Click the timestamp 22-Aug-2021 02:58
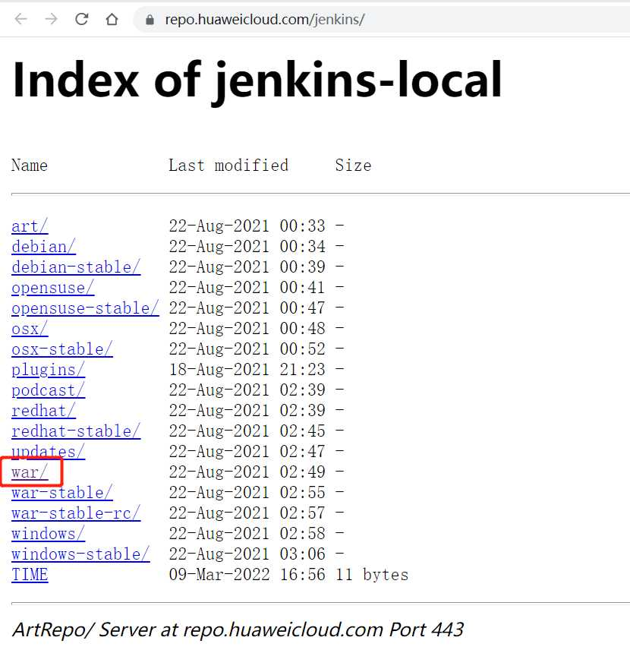The height and width of the screenshot is (672, 630). pos(247,534)
